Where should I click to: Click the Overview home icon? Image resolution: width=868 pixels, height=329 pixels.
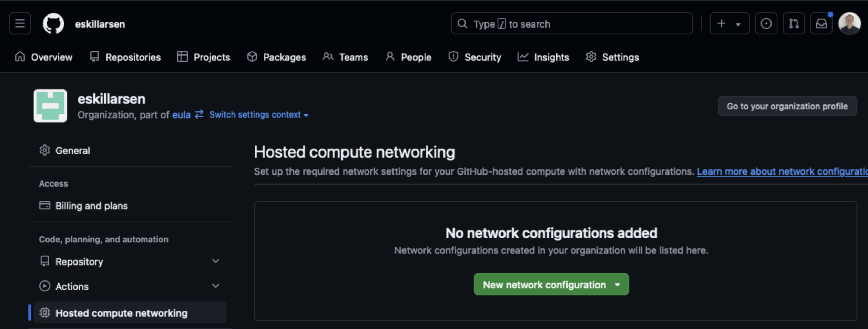click(x=20, y=57)
